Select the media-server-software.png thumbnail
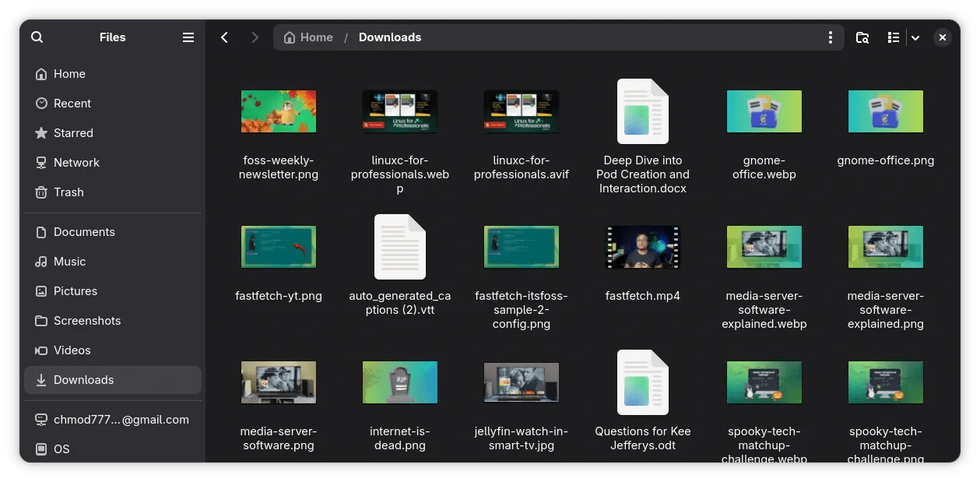The width and height of the screenshot is (980, 482). [x=279, y=382]
